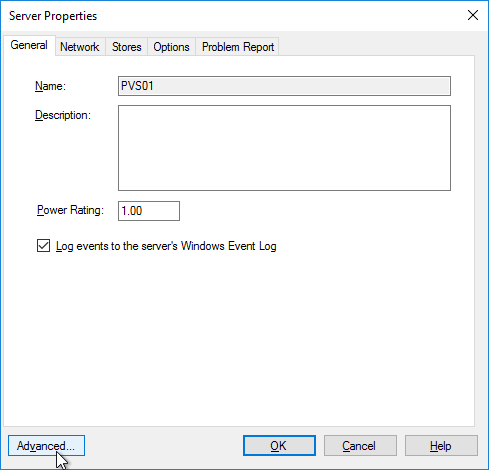Click the empty area below the checkbox
This screenshot has height=470, width=489.
pos(239,340)
